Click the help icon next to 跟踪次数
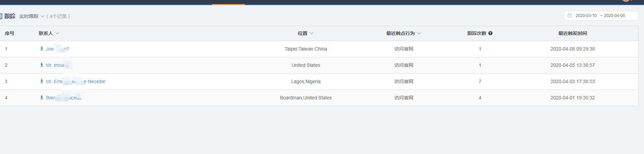This screenshot has width=644, height=154. 490,33
